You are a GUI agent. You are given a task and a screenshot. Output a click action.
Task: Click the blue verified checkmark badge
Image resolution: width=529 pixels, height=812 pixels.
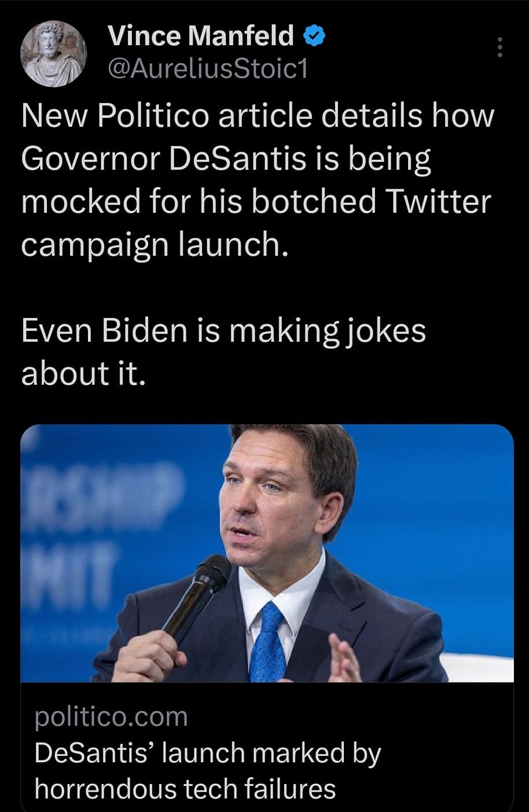(314, 37)
